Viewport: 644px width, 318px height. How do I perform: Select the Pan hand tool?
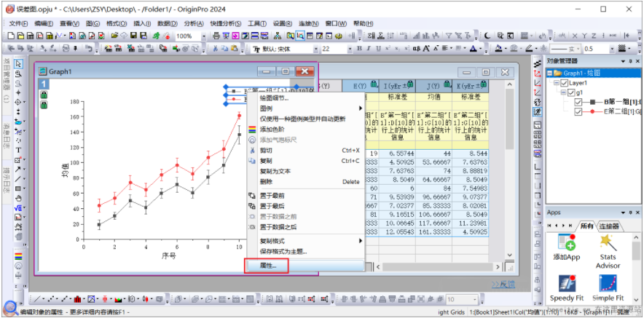(18, 198)
